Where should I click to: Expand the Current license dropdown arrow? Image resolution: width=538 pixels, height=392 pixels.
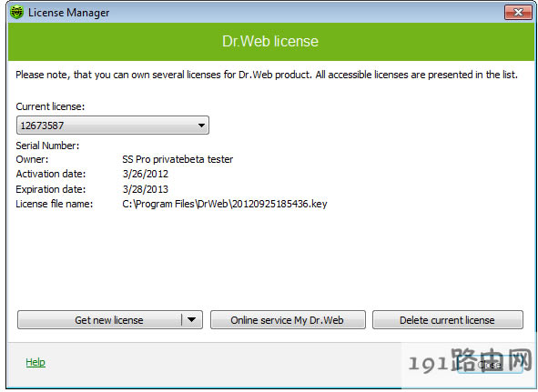point(201,126)
